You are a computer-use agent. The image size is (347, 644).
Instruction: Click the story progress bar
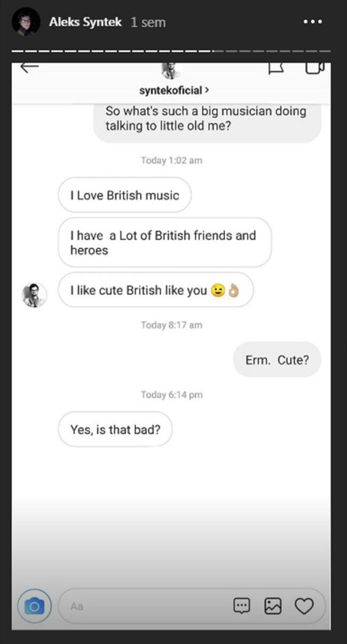(x=171, y=51)
